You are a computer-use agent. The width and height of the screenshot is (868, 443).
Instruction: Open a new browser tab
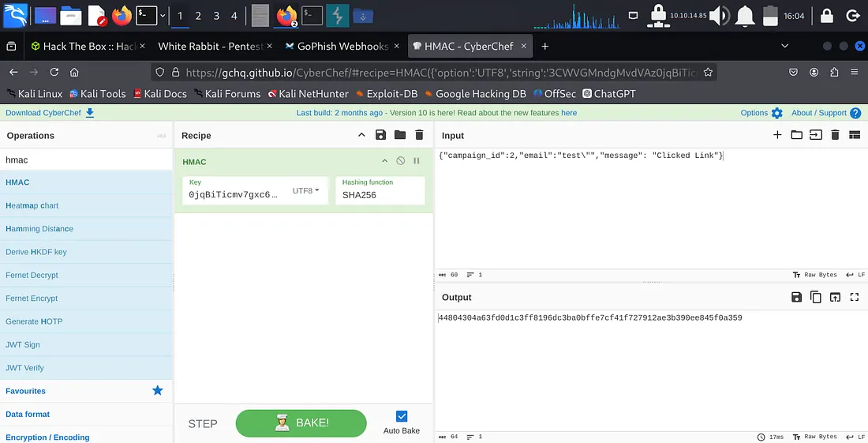544,46
